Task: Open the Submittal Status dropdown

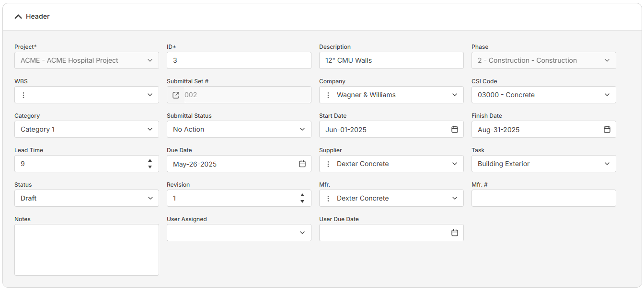Action: 302,129
